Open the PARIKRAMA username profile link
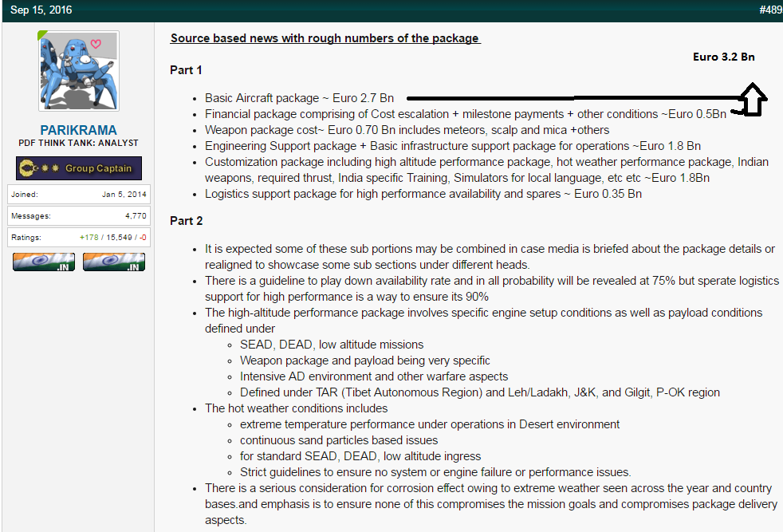The width and height of the screenshot is (783, 532). point(78,130)
